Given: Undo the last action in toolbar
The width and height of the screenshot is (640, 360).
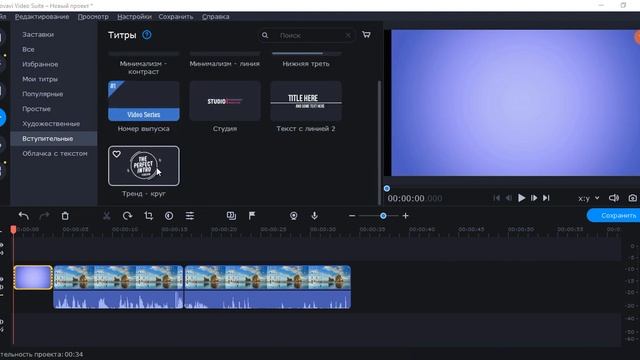Looking at the screenshot, I should click(23, 216).
